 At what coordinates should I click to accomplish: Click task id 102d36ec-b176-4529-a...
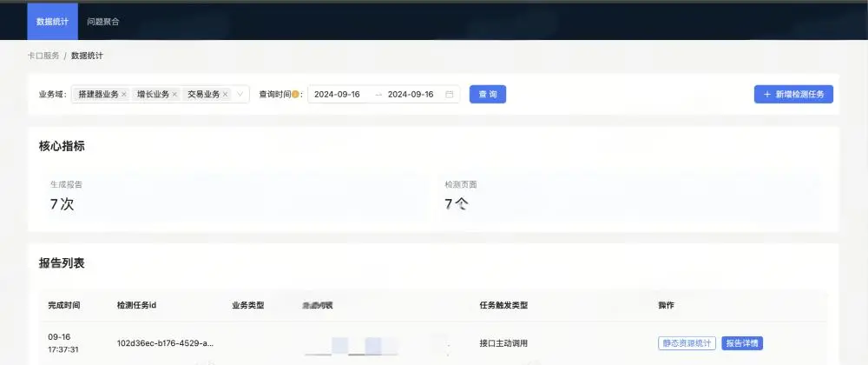[x=166, y=343]
